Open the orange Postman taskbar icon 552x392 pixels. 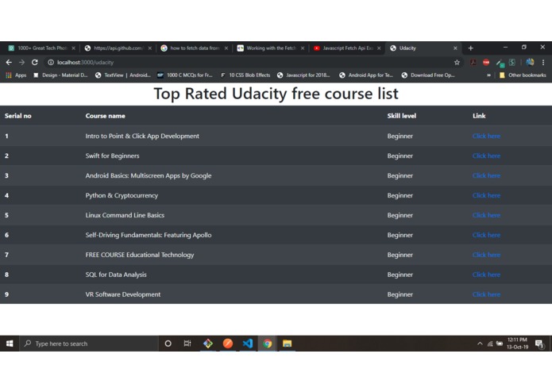(x=228, y=344)
